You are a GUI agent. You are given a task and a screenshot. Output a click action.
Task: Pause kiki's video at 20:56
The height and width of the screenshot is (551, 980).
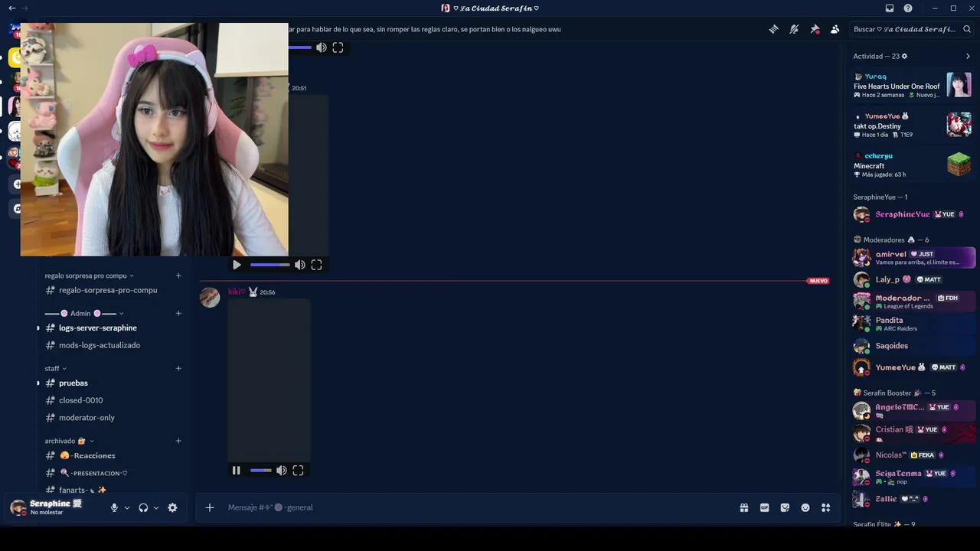pyautogui.click(x=236, y=471)
